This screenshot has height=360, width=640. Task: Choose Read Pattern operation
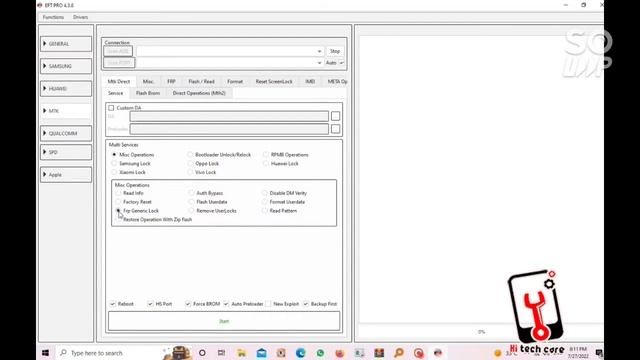[264, 211]
